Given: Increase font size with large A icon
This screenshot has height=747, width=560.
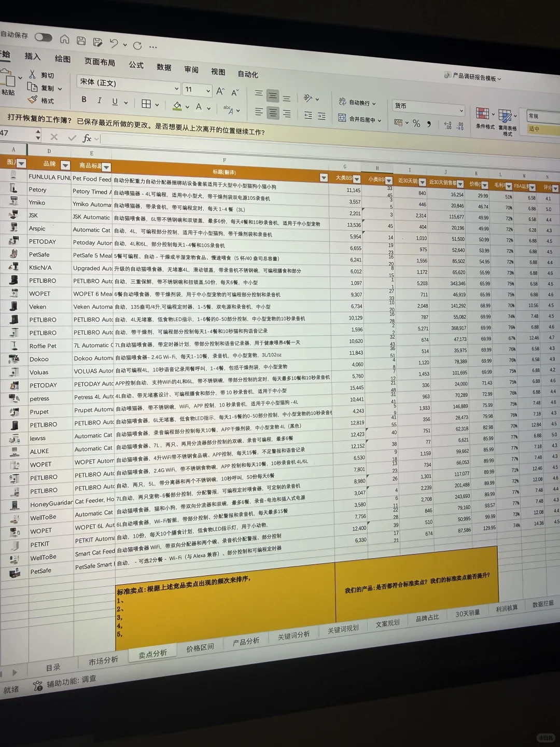Looking at the screenshot, I should tap(220, 91).
